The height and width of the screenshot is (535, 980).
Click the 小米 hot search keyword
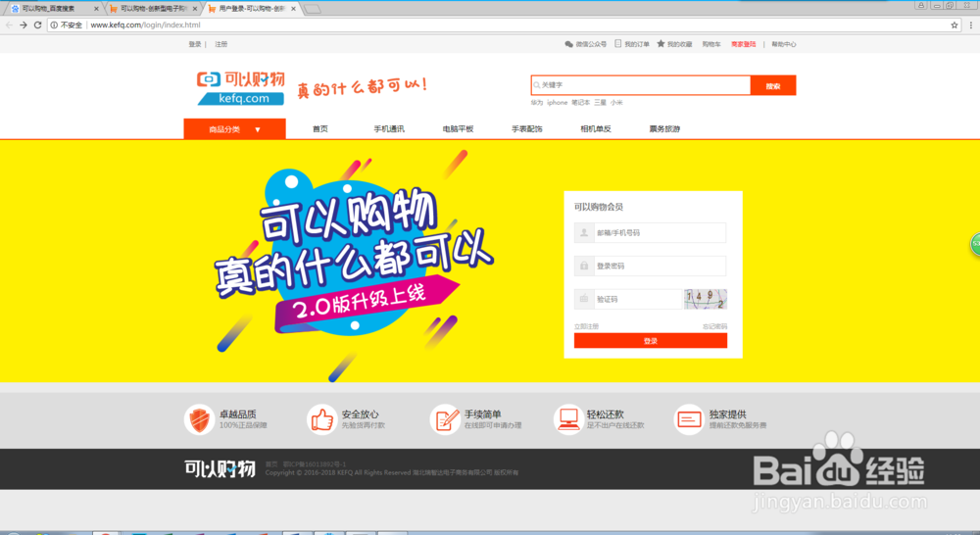pos(616,103)
